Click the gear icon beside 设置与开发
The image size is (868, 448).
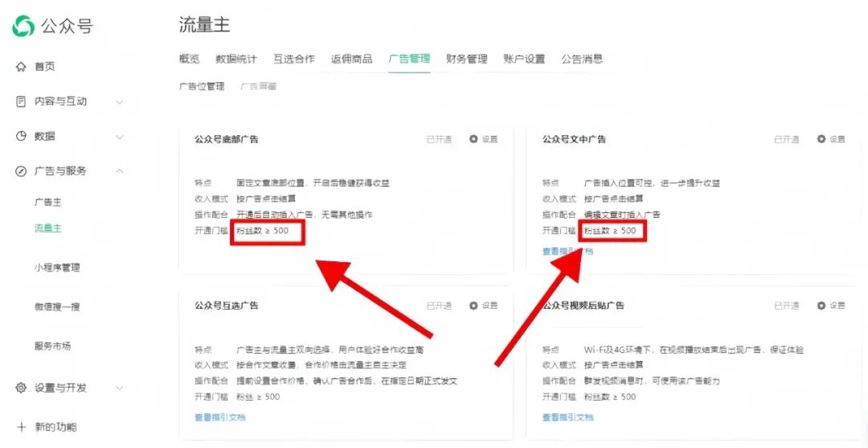21,388
